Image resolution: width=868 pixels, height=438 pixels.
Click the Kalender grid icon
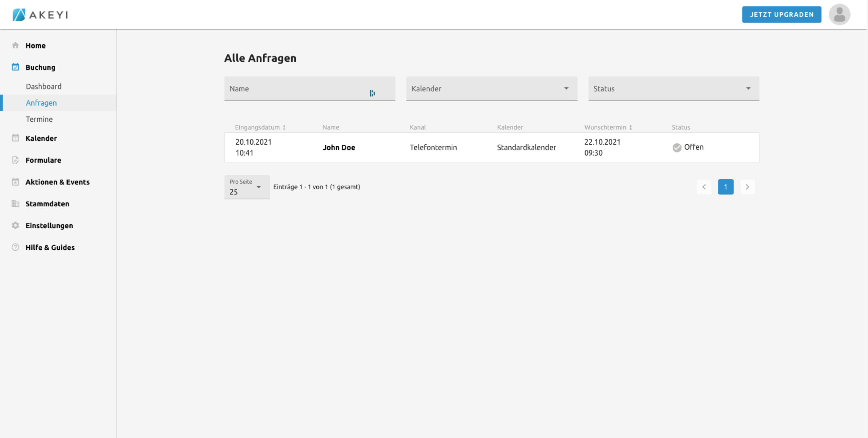15,138
